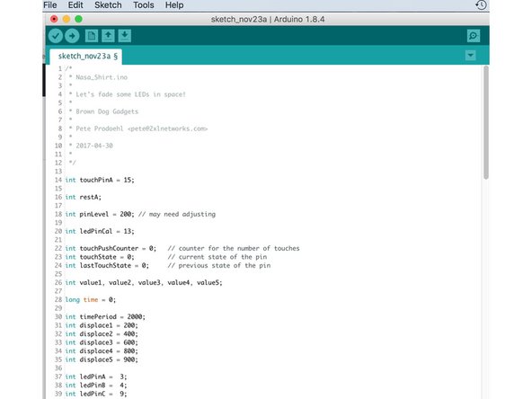Open the Help menu
This screenshot has height=399, width=532.
174,5
